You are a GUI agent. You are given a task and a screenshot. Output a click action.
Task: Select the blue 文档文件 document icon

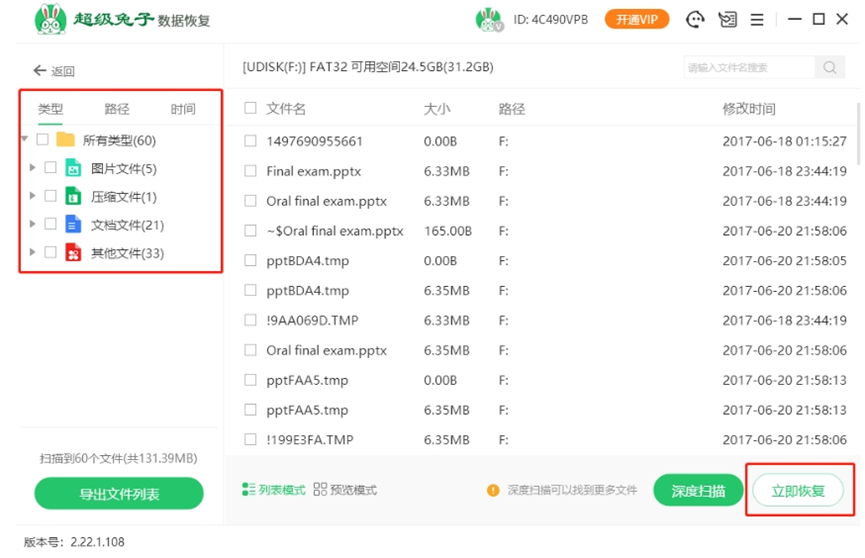pos(73,224)
